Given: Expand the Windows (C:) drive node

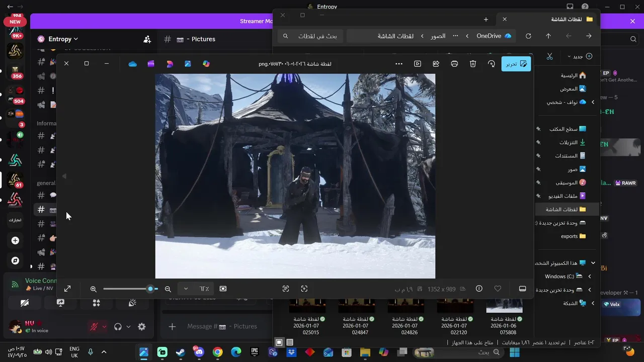Looking at the screenshot, I should (x=590, y=277).
